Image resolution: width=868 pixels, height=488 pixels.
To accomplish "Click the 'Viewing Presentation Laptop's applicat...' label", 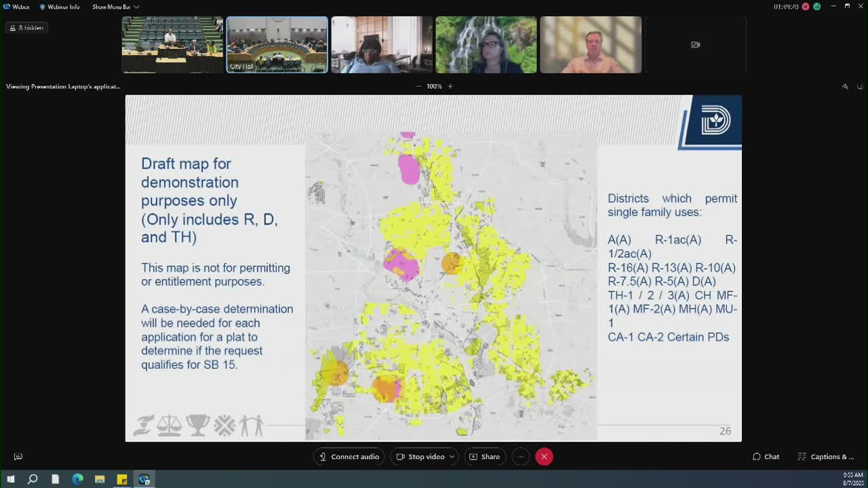I will tap(63, 86).
